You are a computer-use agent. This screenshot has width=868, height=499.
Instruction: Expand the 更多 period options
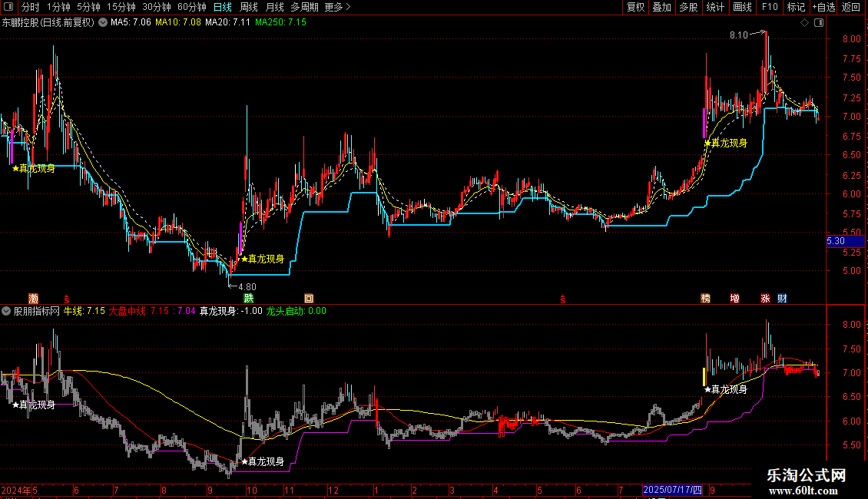337,7
